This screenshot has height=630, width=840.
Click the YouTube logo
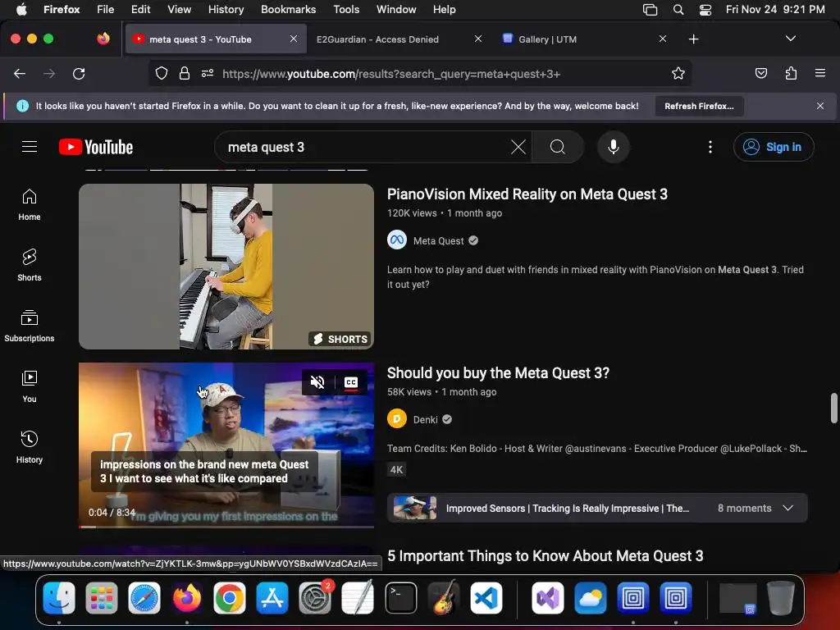tap(96, 147)
